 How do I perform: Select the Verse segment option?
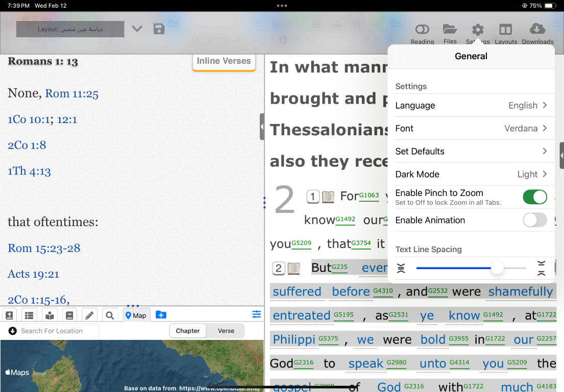(226, 331)
